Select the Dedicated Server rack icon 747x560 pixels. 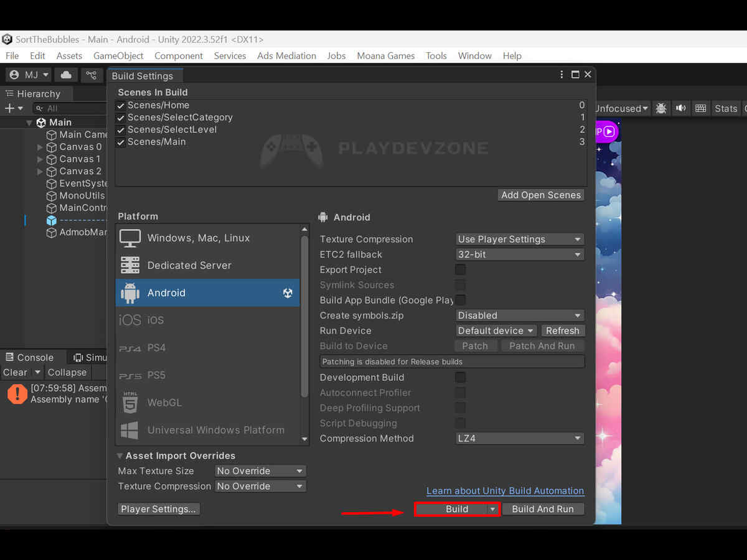(x=130, y=266)
